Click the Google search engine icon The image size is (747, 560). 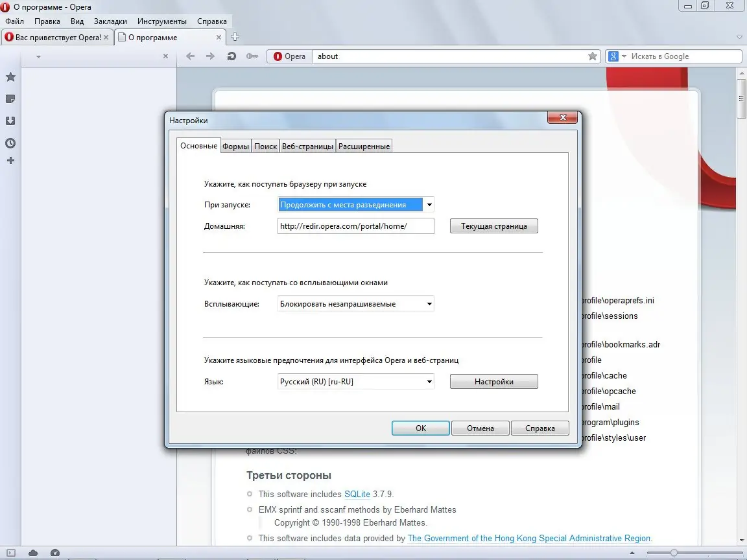pos(613,56)
